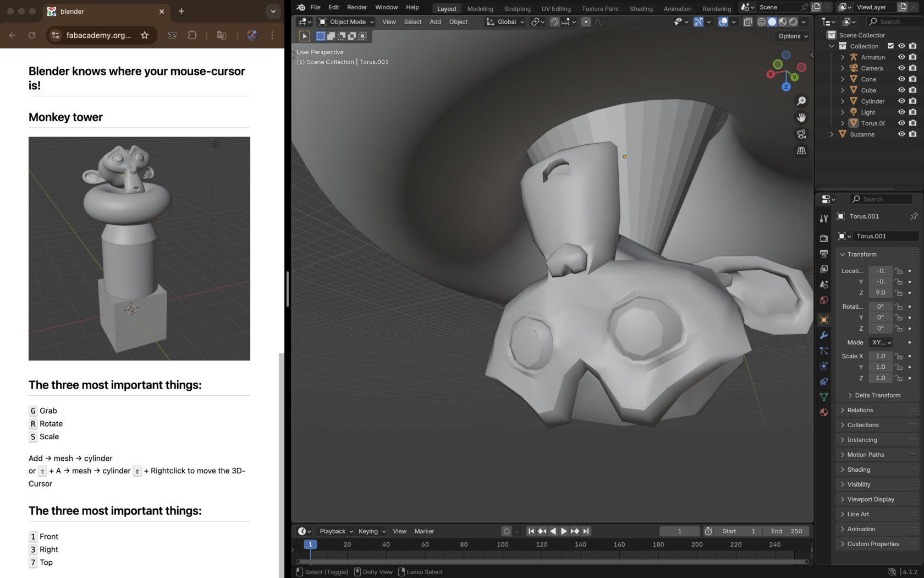Open the Object Data properties tab
This screenshot has width=924, height=578.
click(823, 397)
